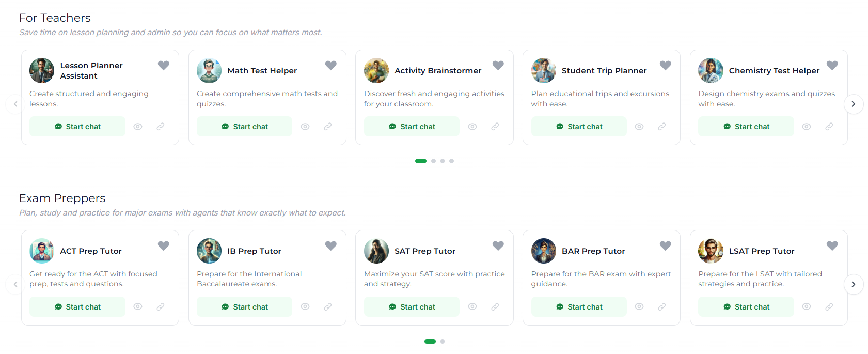Click eye preview icon on Chemistry Test Helper
Viewport: 868px width, 354px height.
click(807, 127)
